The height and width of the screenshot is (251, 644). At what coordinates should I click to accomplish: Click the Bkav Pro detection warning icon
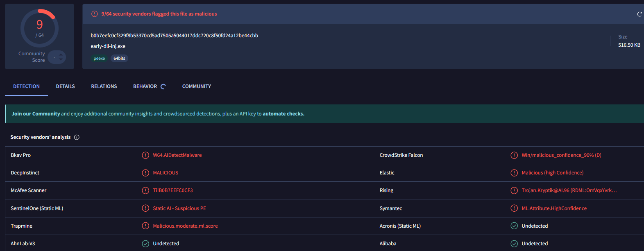[145, 155]
